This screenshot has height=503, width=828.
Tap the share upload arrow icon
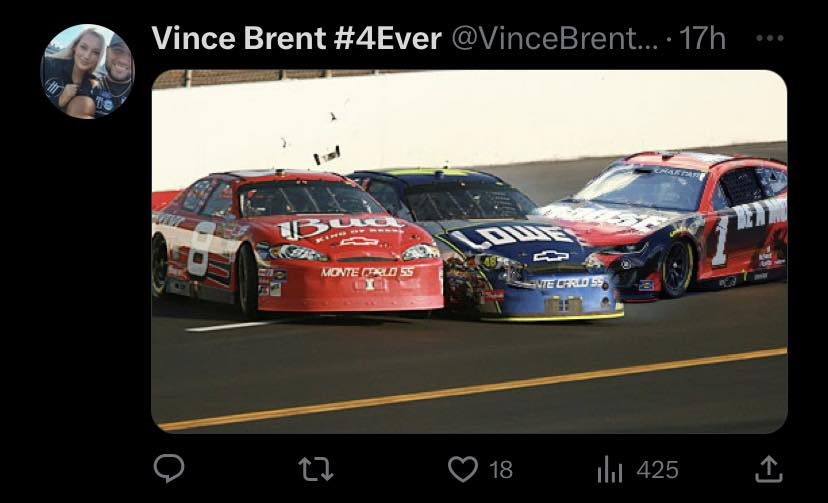tap(768, 469)
